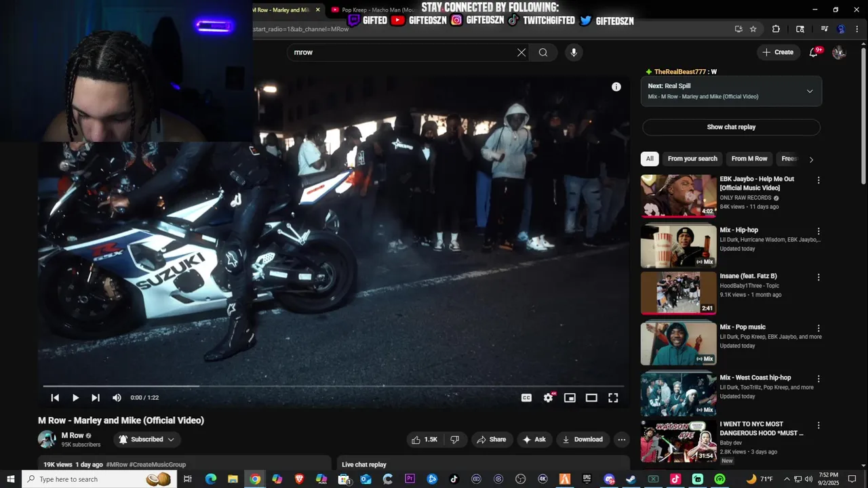Close the M Row browser tab
This screenshot has height=488, width=868.
317,10
